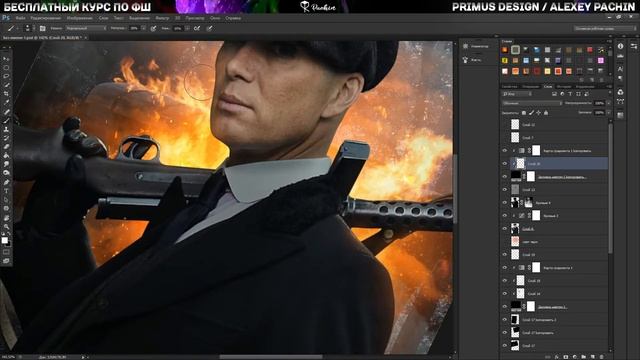The image size is (640, 360).
Task: Create new adjustment layer icon
Action: [x=575, y=357]
